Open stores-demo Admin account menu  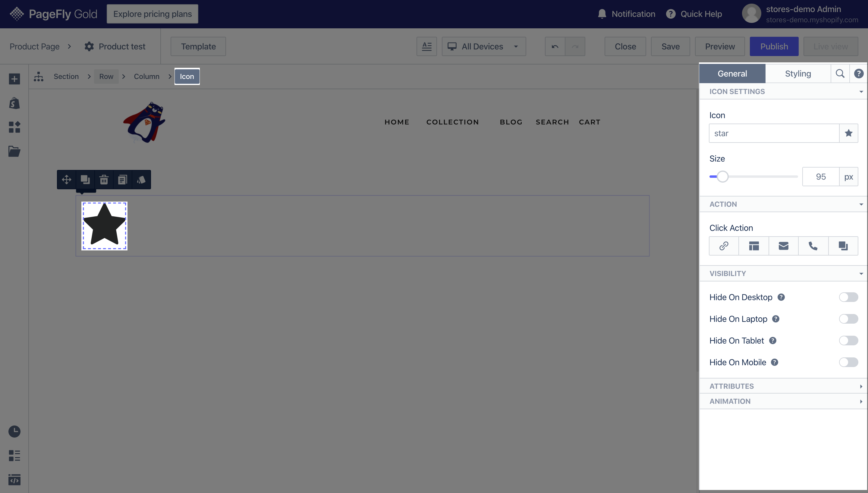[x=800, y=14]
